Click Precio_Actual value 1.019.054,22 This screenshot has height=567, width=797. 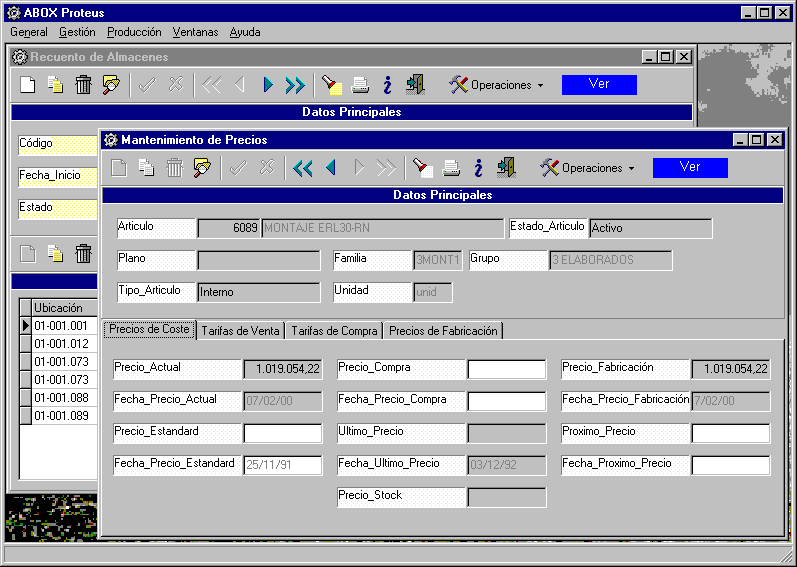[x=283, y=369]
